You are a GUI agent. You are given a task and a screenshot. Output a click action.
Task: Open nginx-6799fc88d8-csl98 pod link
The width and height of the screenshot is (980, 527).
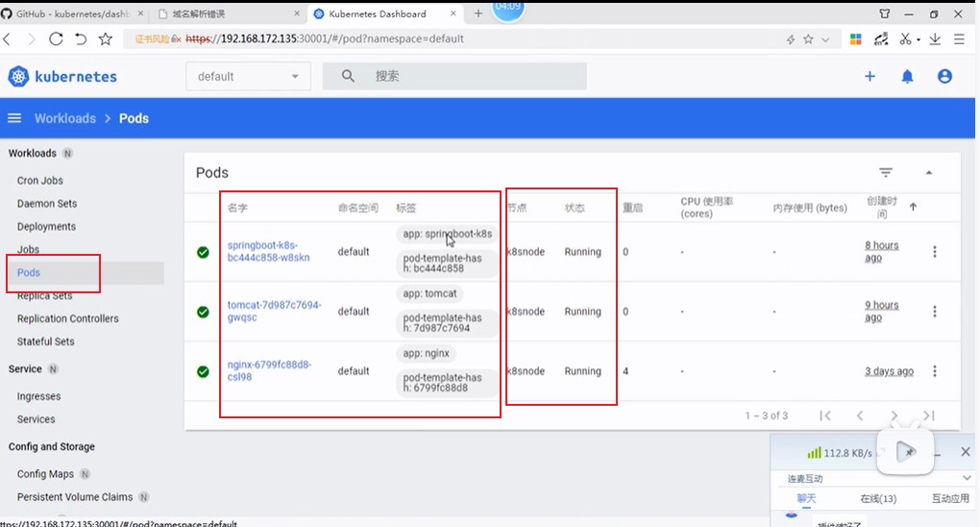[269, 370]
